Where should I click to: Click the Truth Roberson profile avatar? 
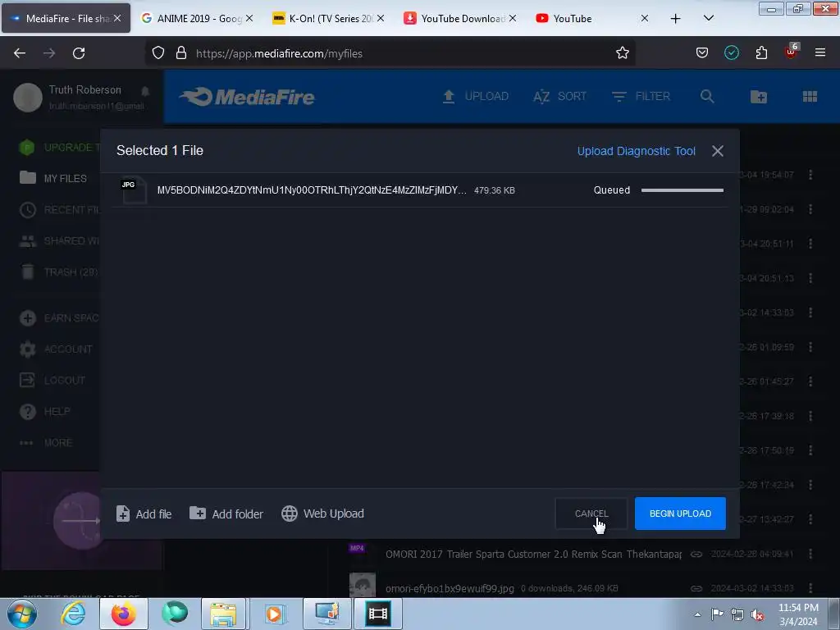tap(27, 98)
